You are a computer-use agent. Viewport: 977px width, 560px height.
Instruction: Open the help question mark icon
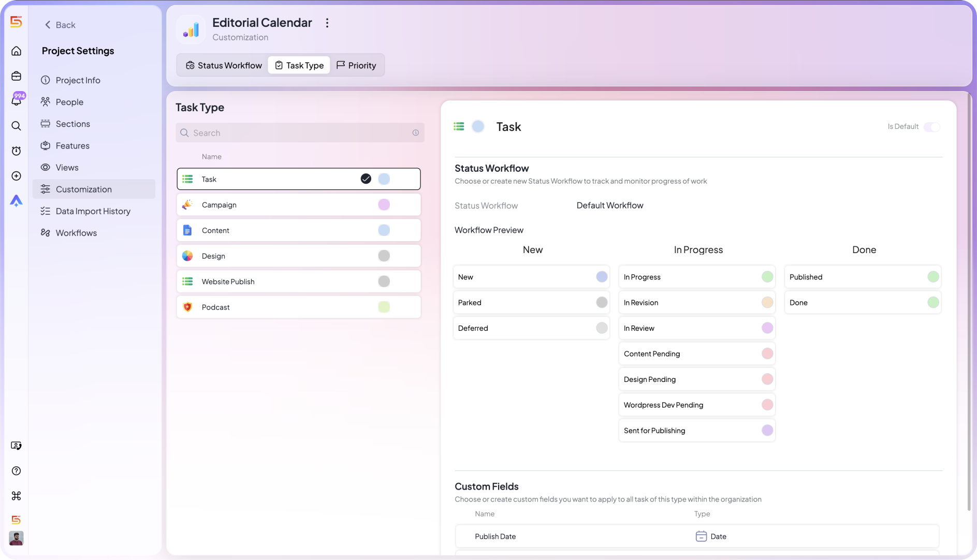[x=16, y=471]
